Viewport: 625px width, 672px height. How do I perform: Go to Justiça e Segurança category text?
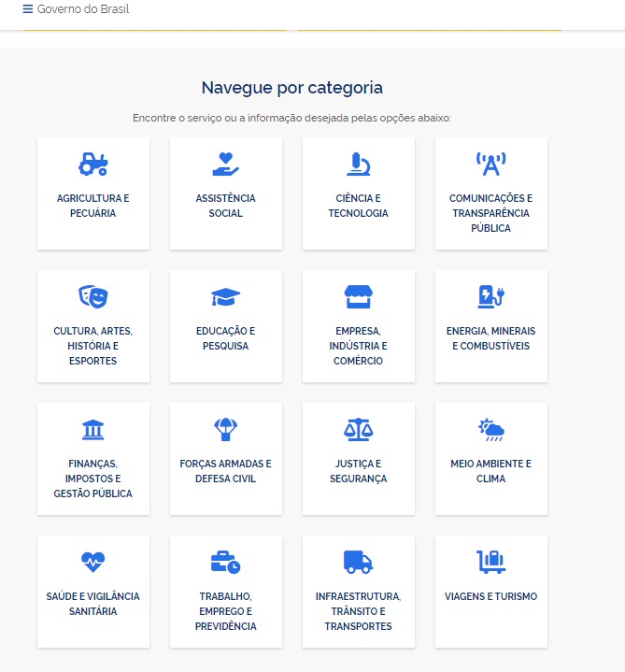pyautogui.click(x=359, y=471)
